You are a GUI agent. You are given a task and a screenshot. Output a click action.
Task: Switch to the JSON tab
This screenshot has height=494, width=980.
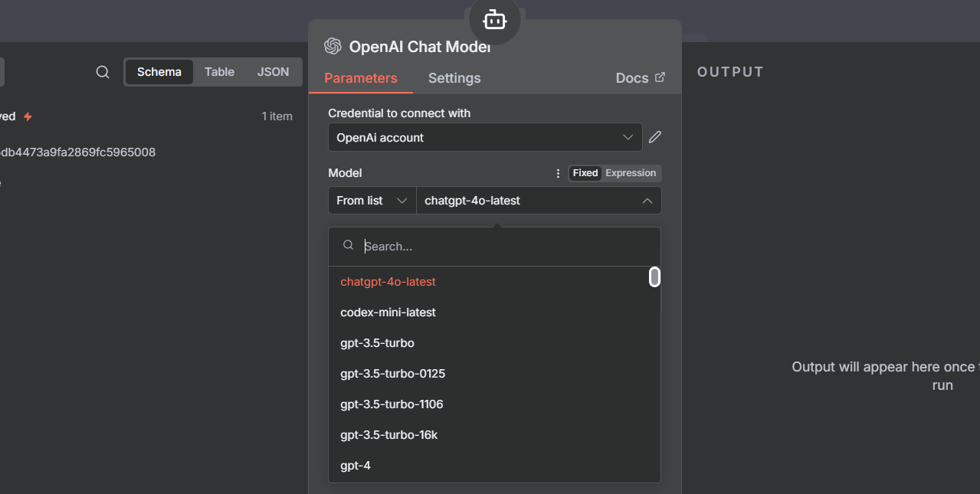(x=273, y=71)
